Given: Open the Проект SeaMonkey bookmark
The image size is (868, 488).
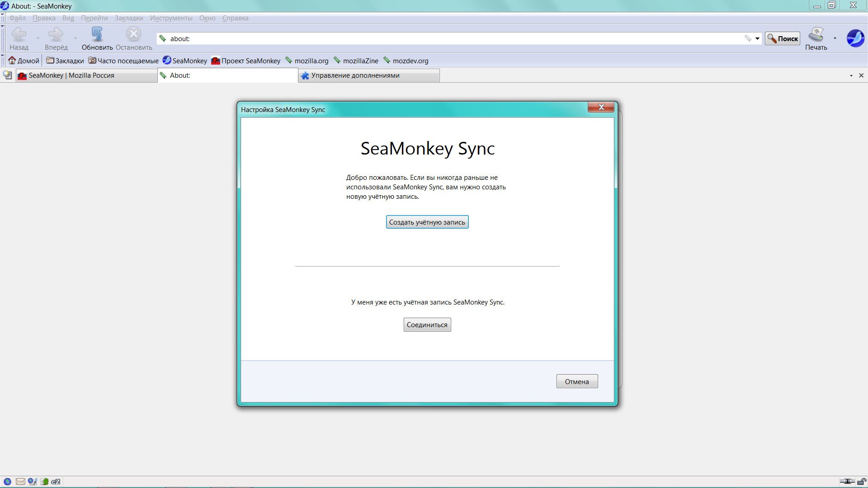Looking at the screenshot, I should 246,61.
